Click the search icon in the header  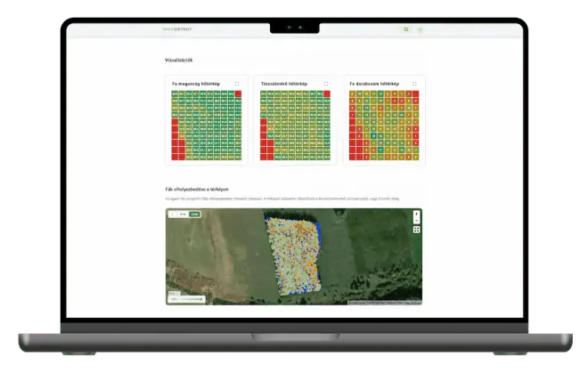(406, 29)
